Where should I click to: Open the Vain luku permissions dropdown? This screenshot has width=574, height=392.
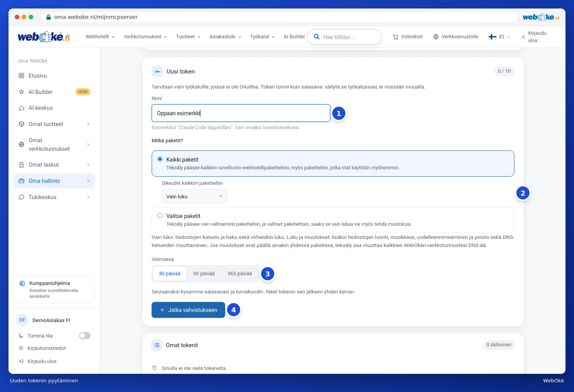[x=195, y=196]
